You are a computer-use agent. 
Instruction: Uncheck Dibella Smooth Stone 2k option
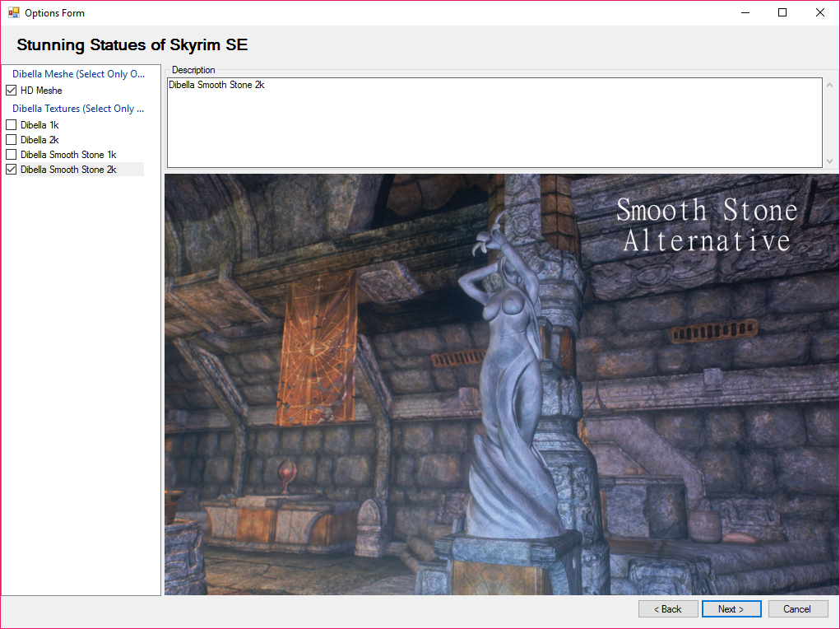pyautogui.click(x=12, y=170)
